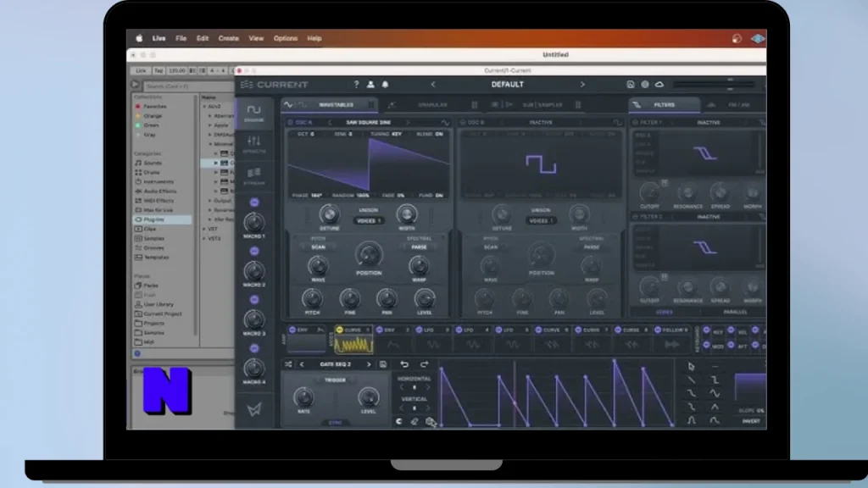Select the Sounds category in Live browser

(x=153, y=163)
